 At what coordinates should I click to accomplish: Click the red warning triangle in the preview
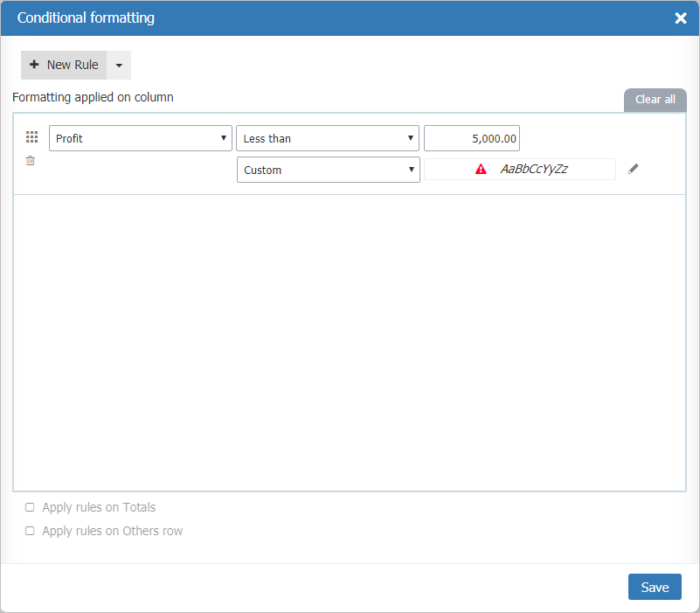[479, 169]
